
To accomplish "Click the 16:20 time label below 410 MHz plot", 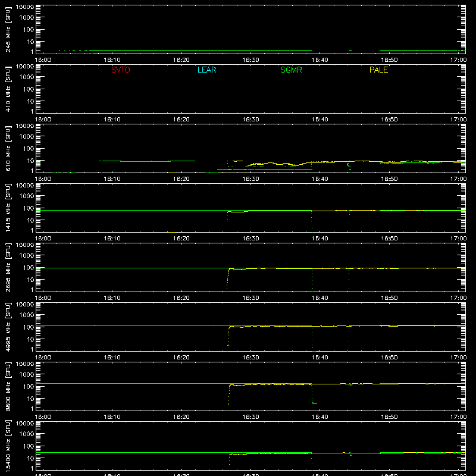I will point(181,120).
